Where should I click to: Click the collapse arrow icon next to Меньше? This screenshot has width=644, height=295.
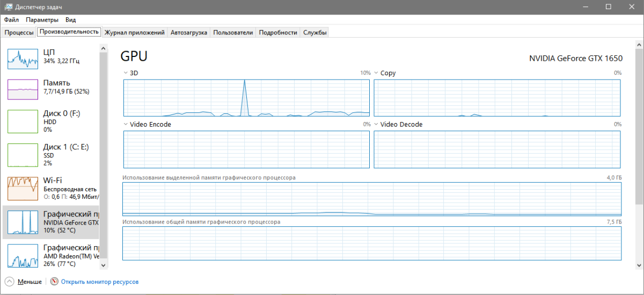[x=9, y=281]
